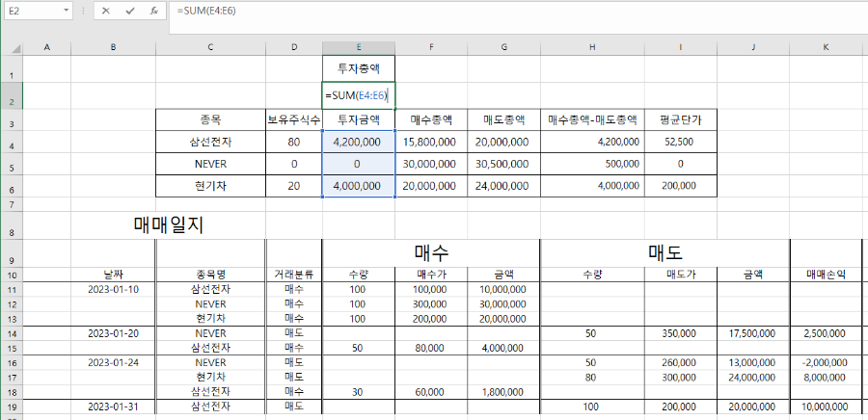The height and width of the screenshot is (420, 868).
Task: Select column G header
Action: [x=503, y=48]
